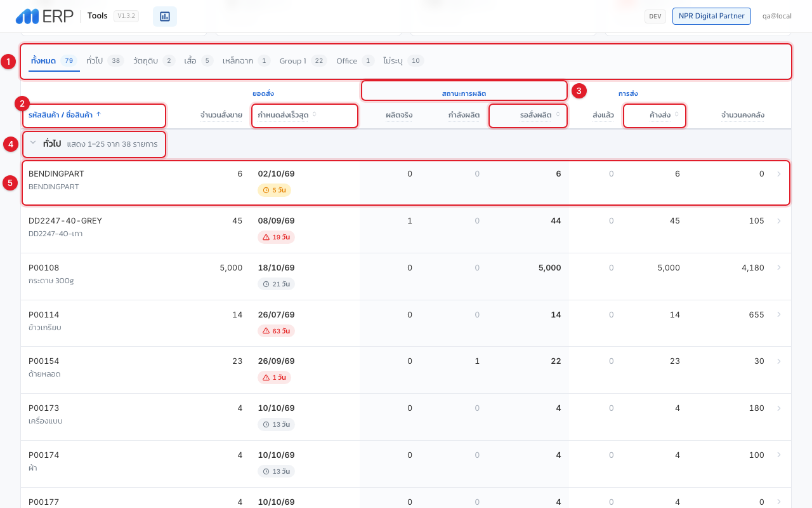Click the จำนวนคงคลัง column header
The height and width of the screenshot is (508, 812).
tap(743, 115)
